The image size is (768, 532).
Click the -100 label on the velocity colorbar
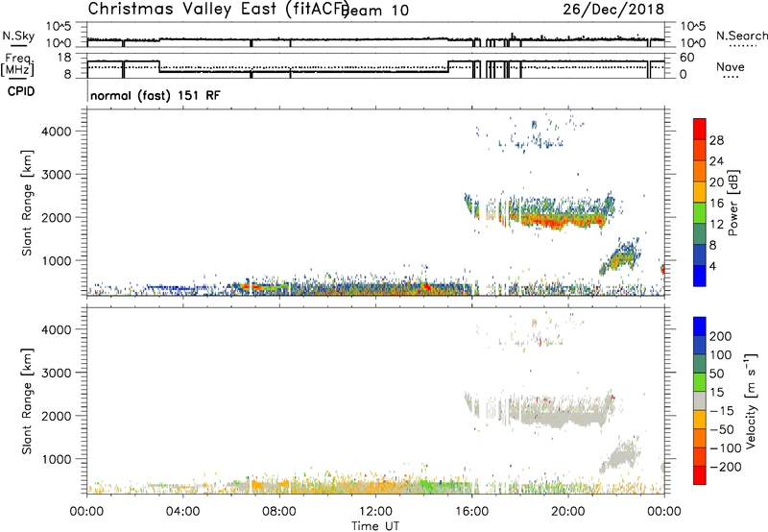(726, 448)
